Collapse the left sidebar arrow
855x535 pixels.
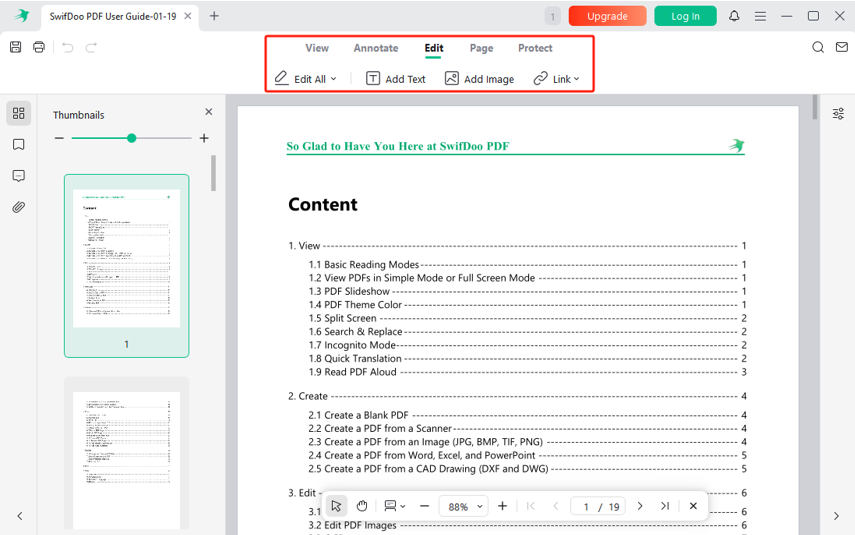[x=20, y=516]
